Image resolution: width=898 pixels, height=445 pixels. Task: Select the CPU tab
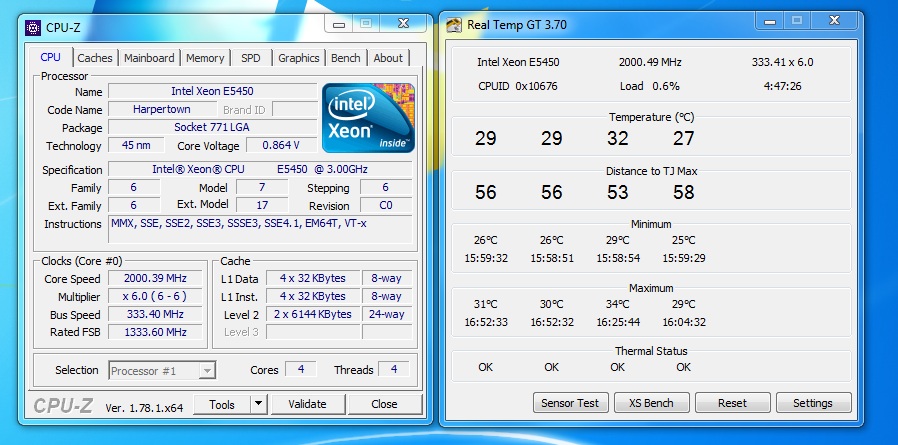pyautogui.click(x=50, y=57)
